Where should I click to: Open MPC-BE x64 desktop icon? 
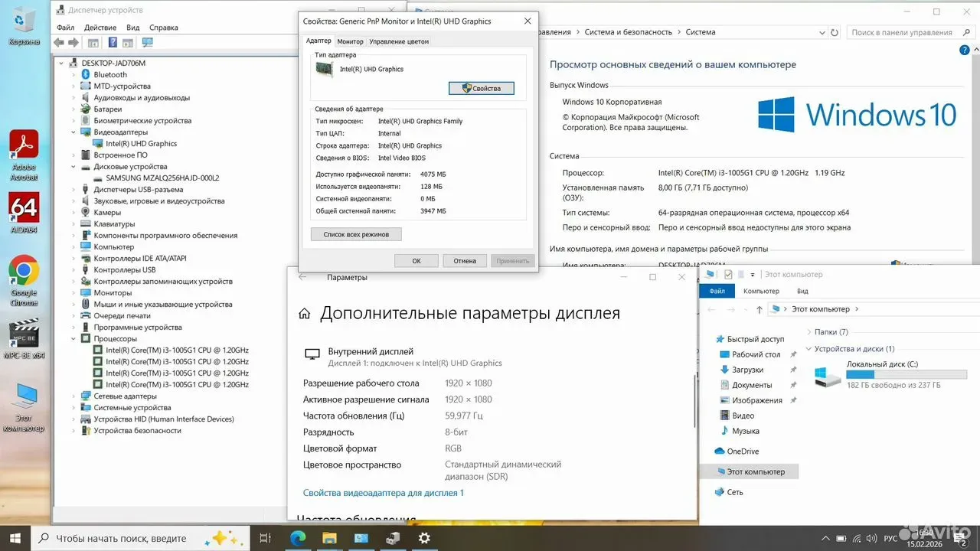[x=24, y=339]
